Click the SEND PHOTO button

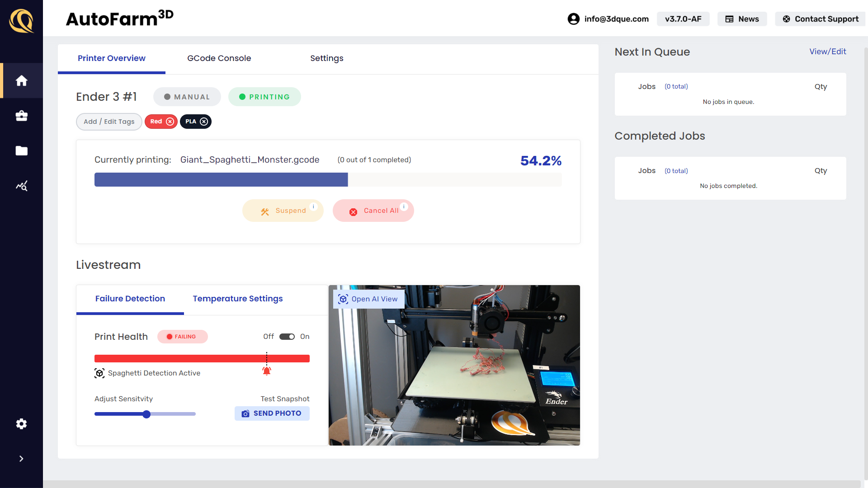pos(272,413)
